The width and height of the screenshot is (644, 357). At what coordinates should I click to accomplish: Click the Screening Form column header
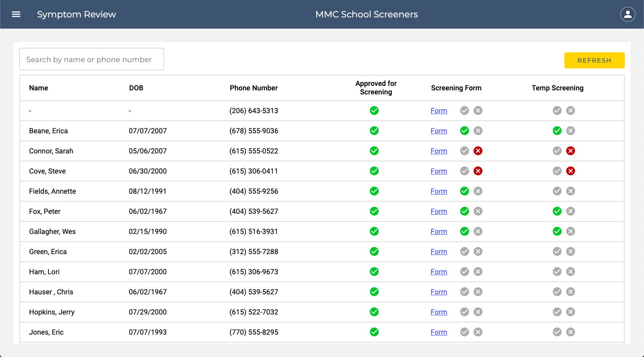[x=456, y=88]
